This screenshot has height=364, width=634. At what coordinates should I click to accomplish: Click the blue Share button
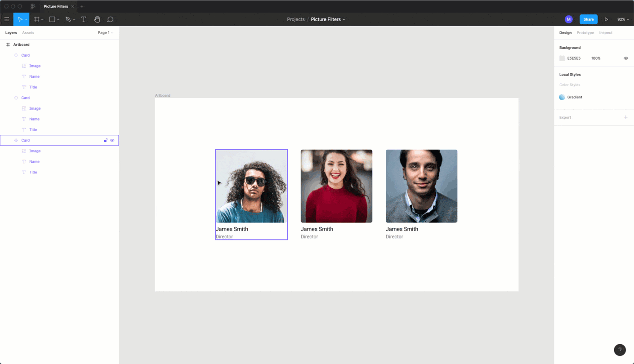[589, 19]
